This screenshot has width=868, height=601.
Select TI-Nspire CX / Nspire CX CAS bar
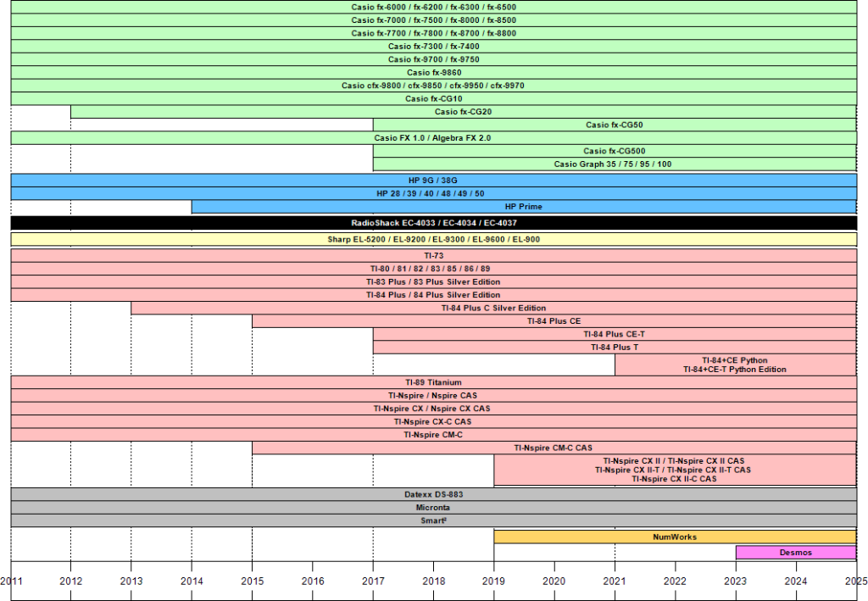pos(434,409)
